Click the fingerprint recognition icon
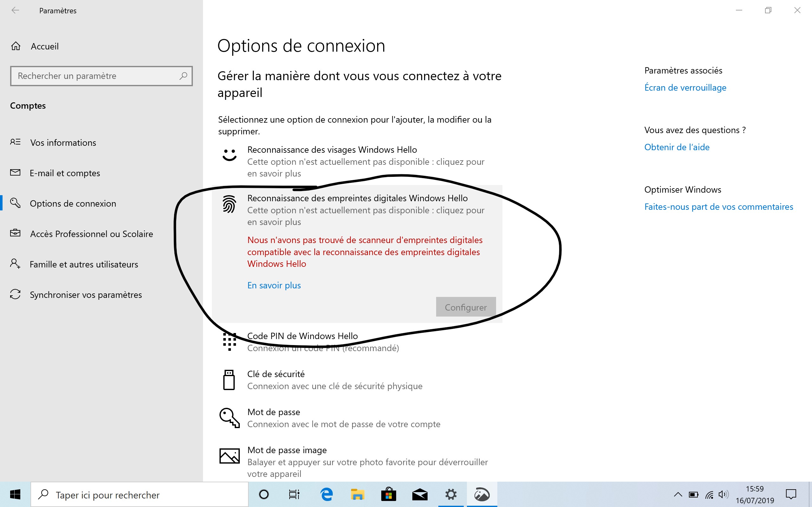The image size is (812, 507). (x=230, y=204)
